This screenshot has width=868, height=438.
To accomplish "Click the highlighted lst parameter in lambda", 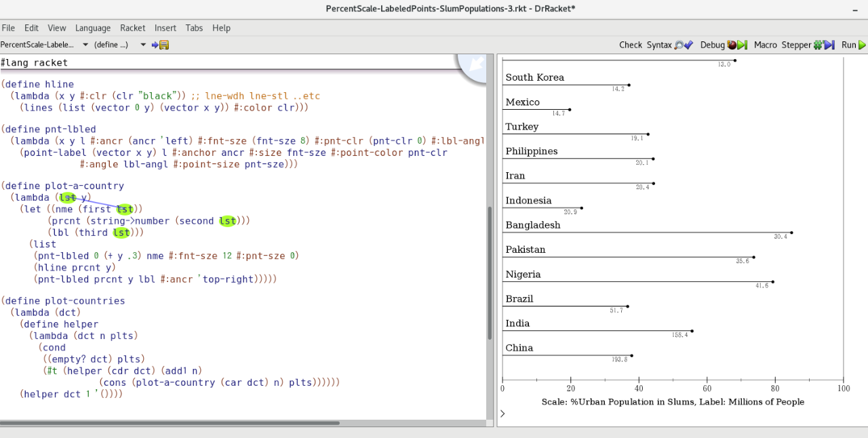I will (68, 197).
